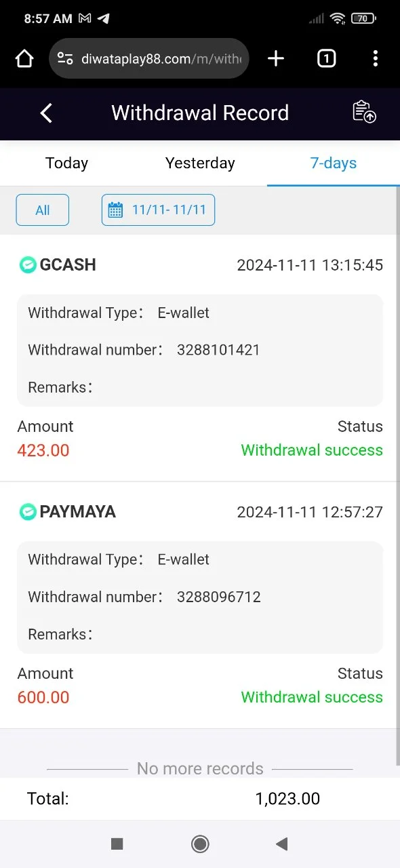The image size is (400, 868).
Task: Open a new tab with plus icon
Action: pos(276,59)
